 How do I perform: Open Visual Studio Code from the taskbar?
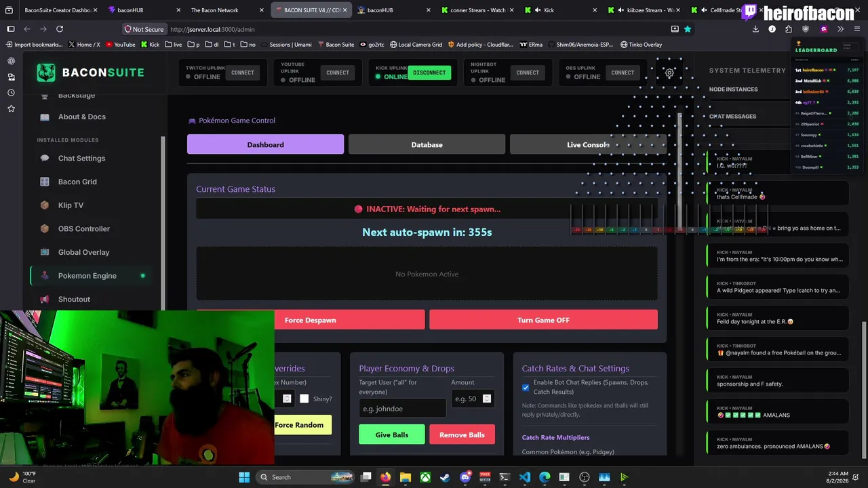coord(525,477)
